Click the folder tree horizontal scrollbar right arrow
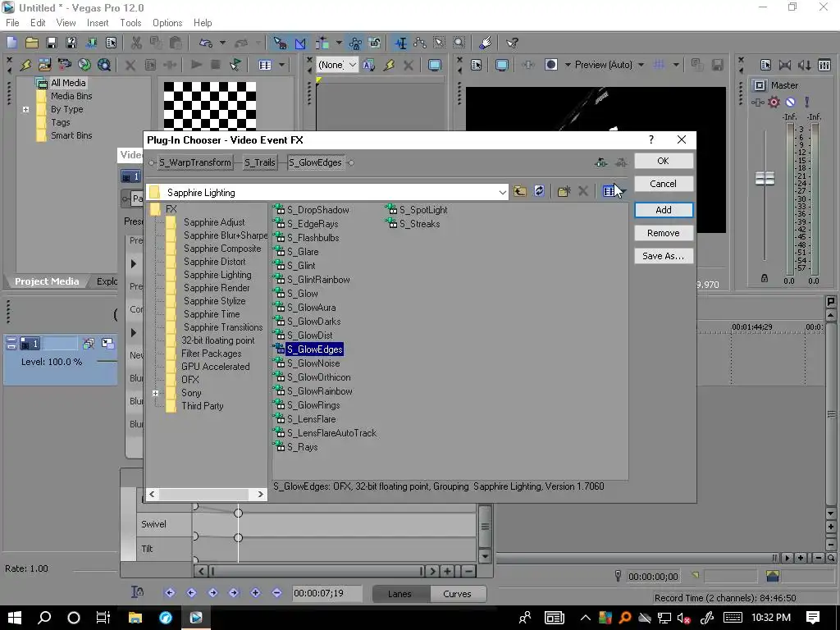 point(260,494)
